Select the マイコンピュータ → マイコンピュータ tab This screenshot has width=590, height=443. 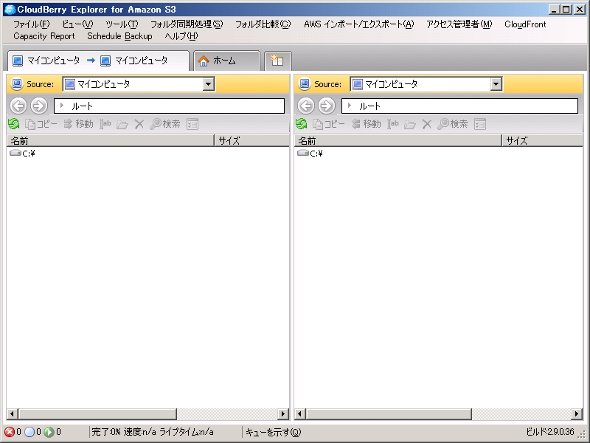98,61
